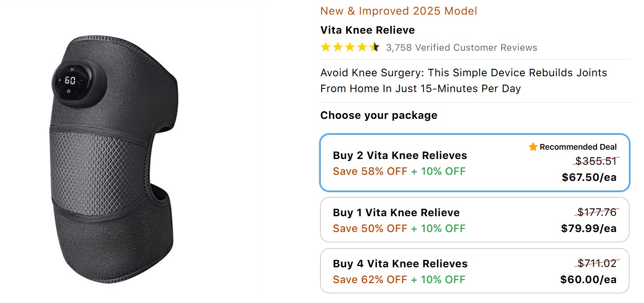Click the $67.50/ea price
644x303 pixels.
(x=589, y=178)
